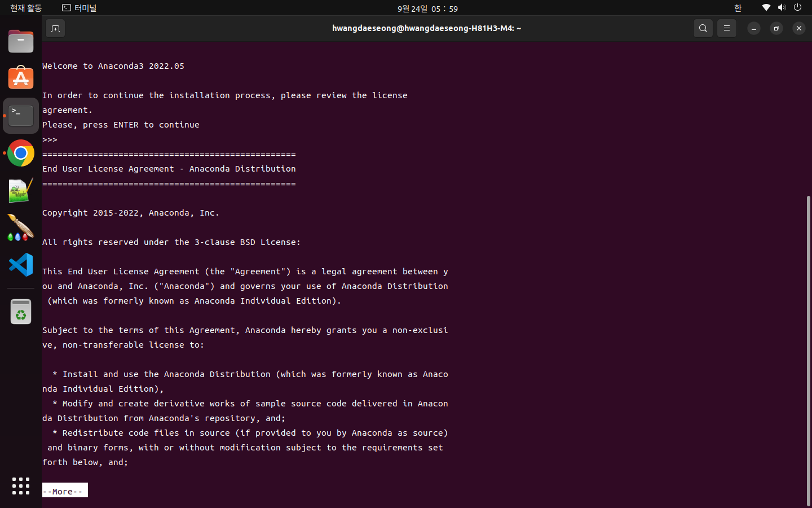Click the volume speaker icon
This screenshot has width=812, height=508.
782,8
